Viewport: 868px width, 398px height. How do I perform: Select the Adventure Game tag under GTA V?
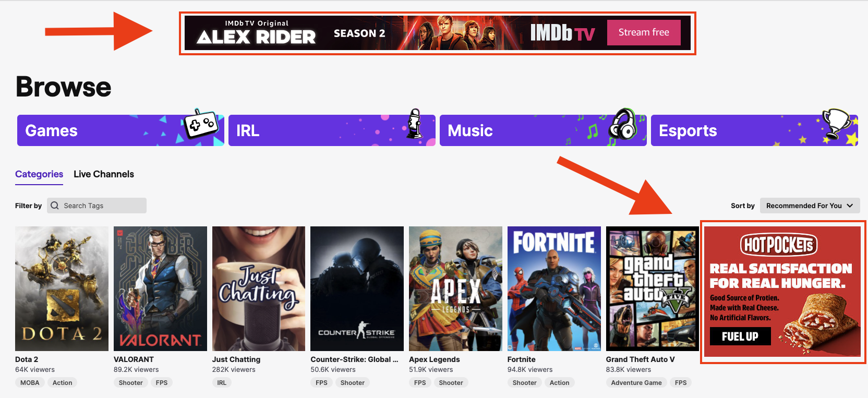(x=636, y=382)
